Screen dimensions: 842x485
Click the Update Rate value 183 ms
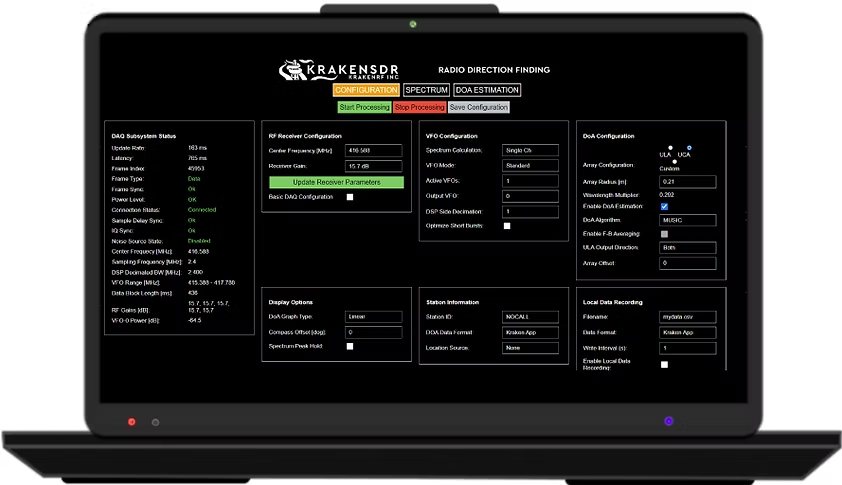click(198, 148)
